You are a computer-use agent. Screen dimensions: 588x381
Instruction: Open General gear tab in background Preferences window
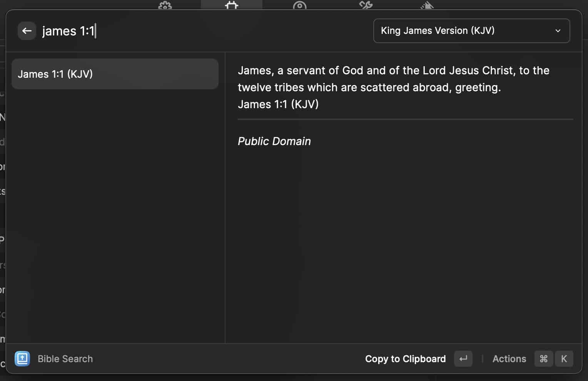point(165,5)
